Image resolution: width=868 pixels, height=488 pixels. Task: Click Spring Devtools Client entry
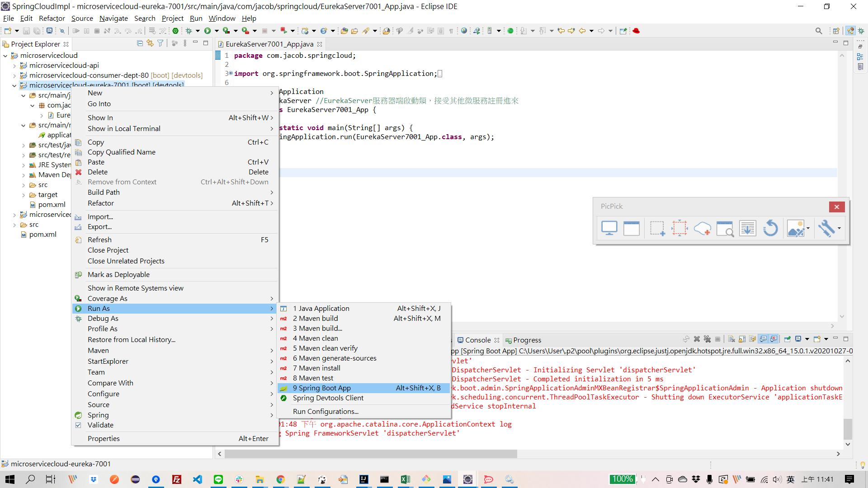point(363,398)
